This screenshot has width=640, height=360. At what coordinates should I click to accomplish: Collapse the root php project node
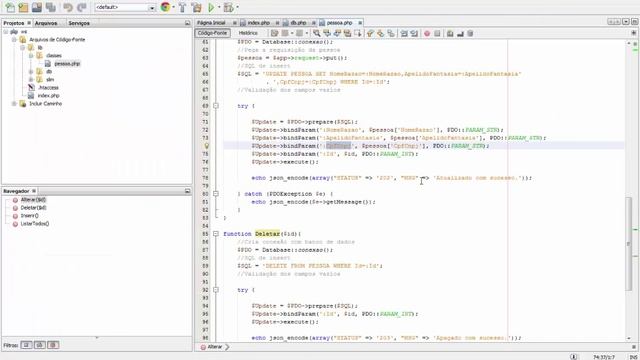[x=6, y=31]
